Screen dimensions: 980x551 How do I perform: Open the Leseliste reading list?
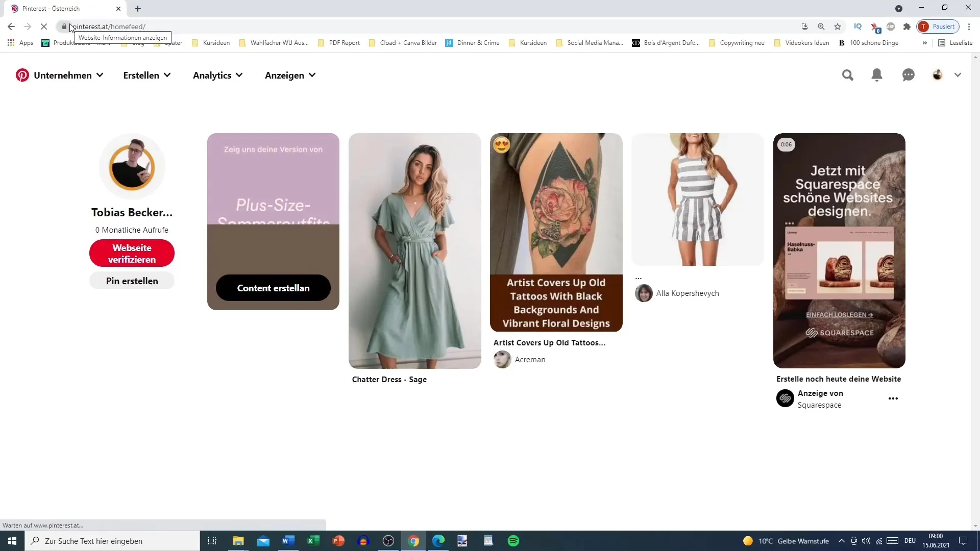pos(955,43)
